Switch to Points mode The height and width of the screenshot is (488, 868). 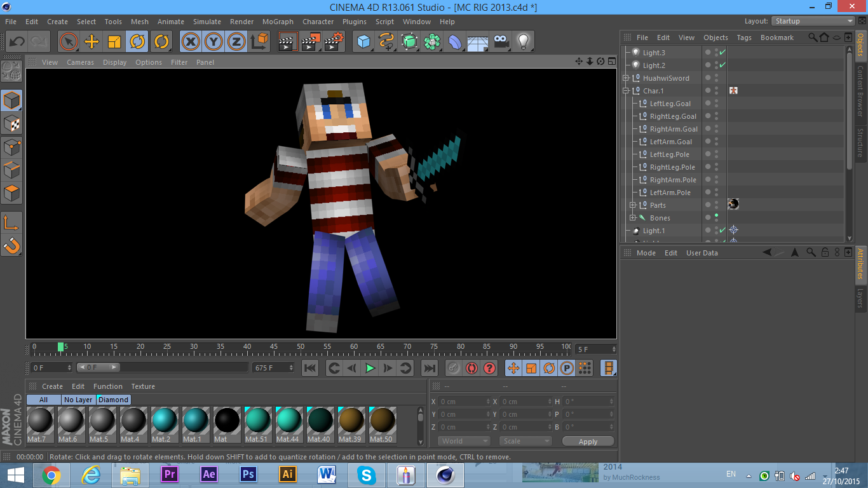pyautogui.click(x=11, y=147)
